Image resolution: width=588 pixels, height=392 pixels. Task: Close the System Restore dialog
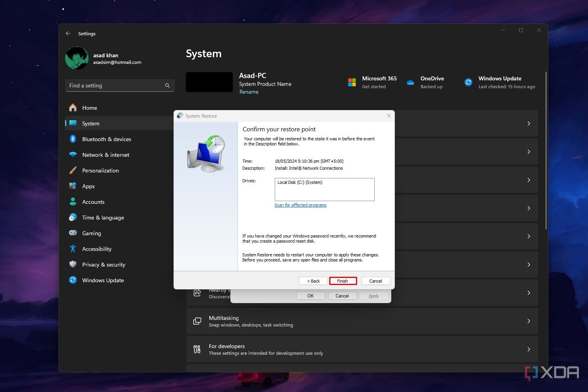pyautogui.click(x=388, y=116)
